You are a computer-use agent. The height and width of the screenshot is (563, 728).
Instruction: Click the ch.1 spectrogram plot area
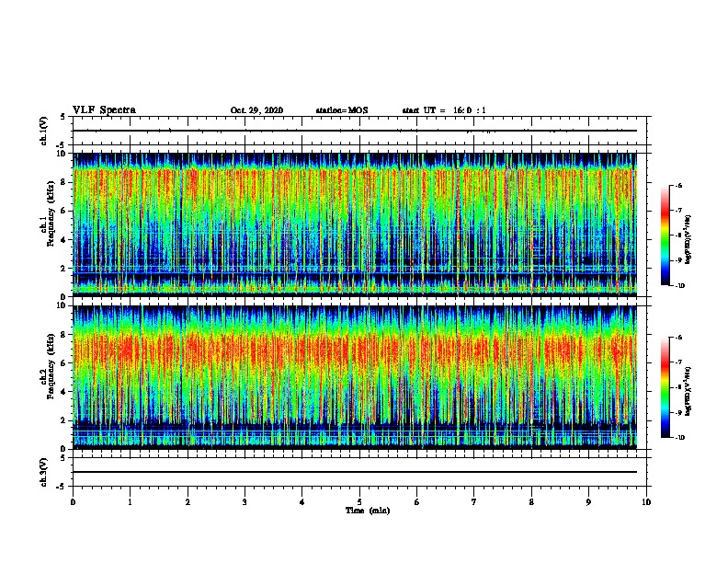[x=355, y=224]
